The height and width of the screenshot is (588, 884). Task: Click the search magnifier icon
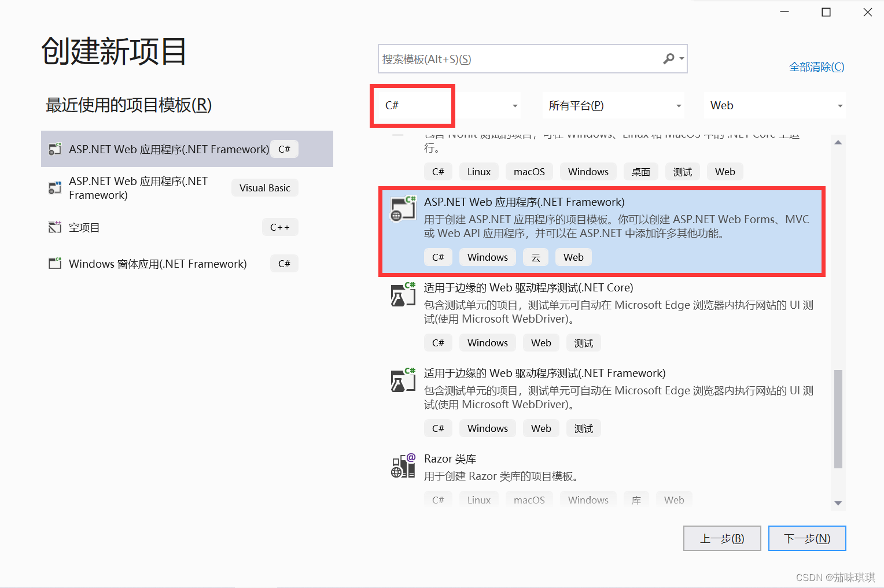tap(669, 58)
